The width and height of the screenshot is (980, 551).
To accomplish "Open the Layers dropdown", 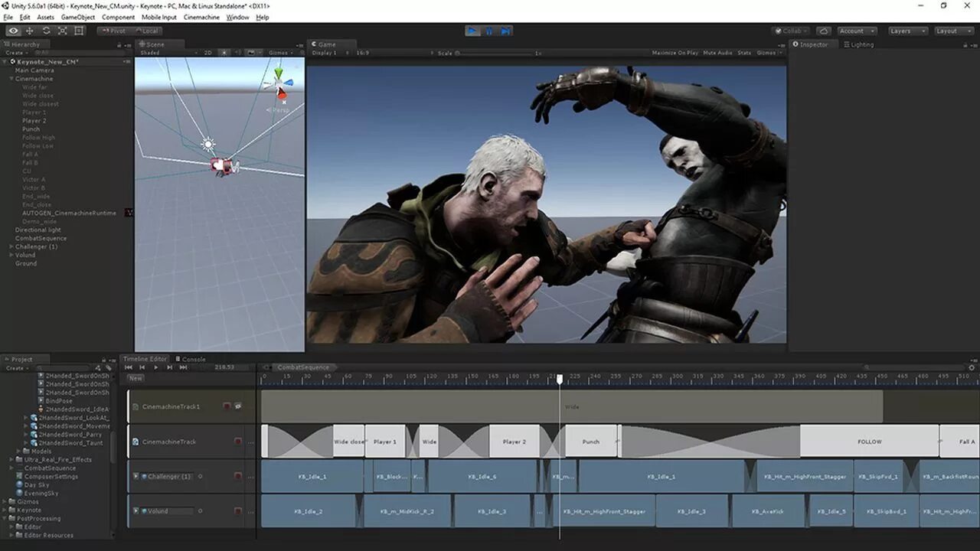I will click(907, 31).
